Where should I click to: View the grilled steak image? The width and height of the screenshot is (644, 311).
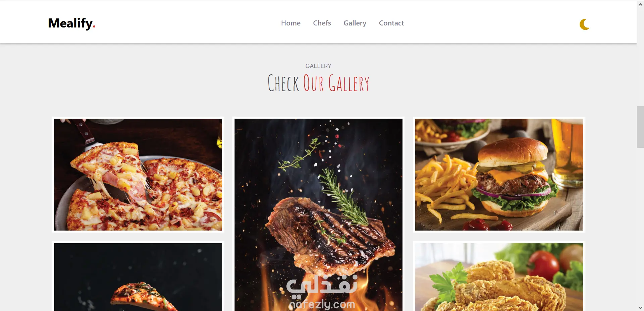318,214
